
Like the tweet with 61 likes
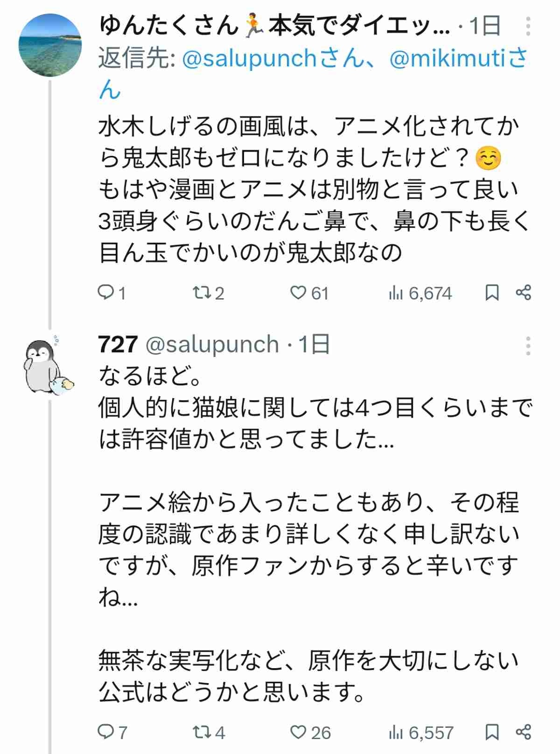(298, 293)
